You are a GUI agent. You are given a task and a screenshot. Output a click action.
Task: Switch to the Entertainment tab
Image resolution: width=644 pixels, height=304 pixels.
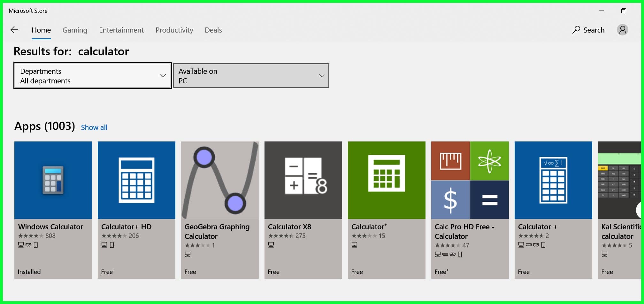121,30
